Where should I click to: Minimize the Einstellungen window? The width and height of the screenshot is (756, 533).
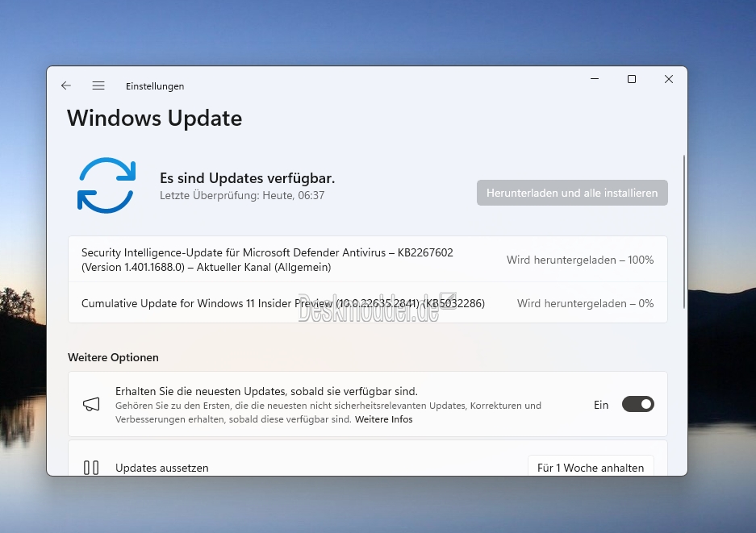595,79
